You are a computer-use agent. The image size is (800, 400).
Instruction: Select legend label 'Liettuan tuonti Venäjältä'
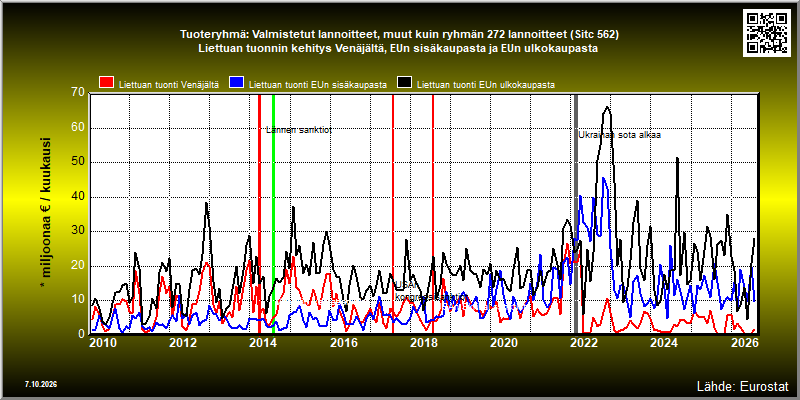tap(169, 85)
